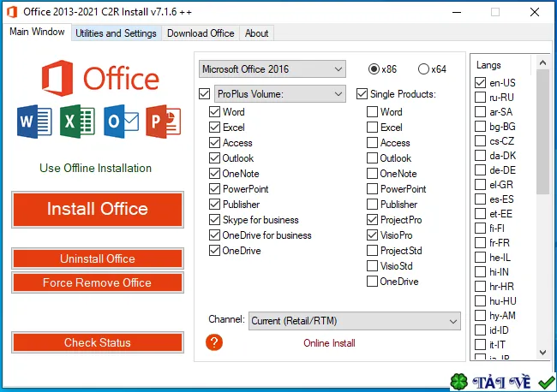Uncheck Access under ProPlus Volume
Screen dimensions: 557x392
pyautogui.click(x=214, y=143)
